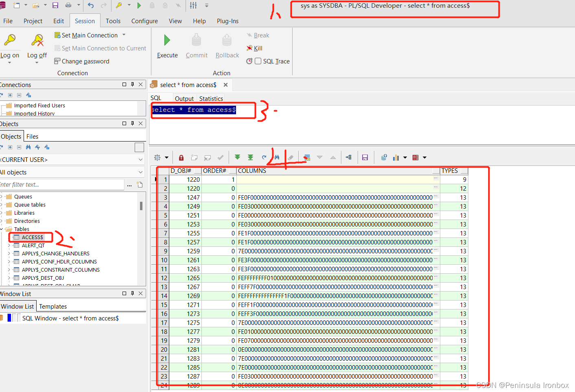Open the bar chart dropdown arrow
The image size is (575, 392).
tap(405, 157)
